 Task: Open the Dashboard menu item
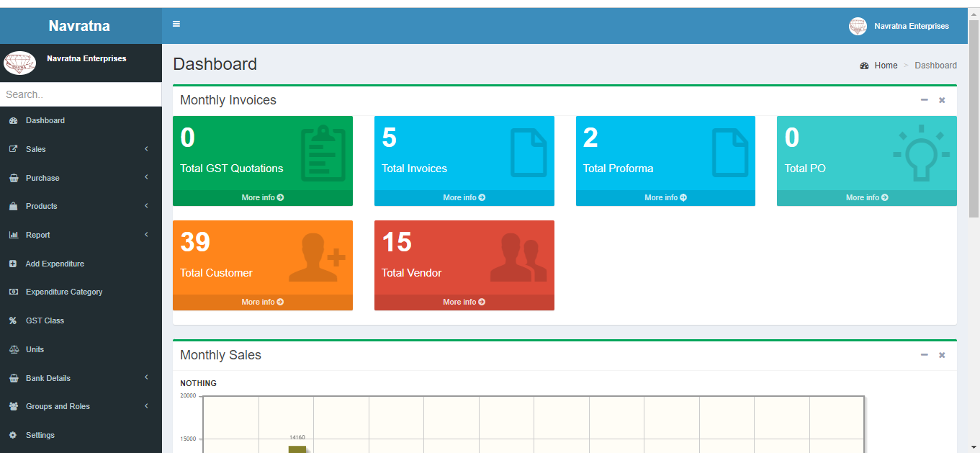pyautogui.click(x=81, y=121)
